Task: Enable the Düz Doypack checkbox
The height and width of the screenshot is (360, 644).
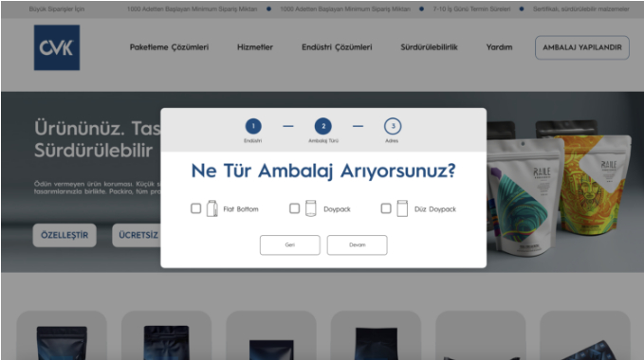Action: pos(386,208)
